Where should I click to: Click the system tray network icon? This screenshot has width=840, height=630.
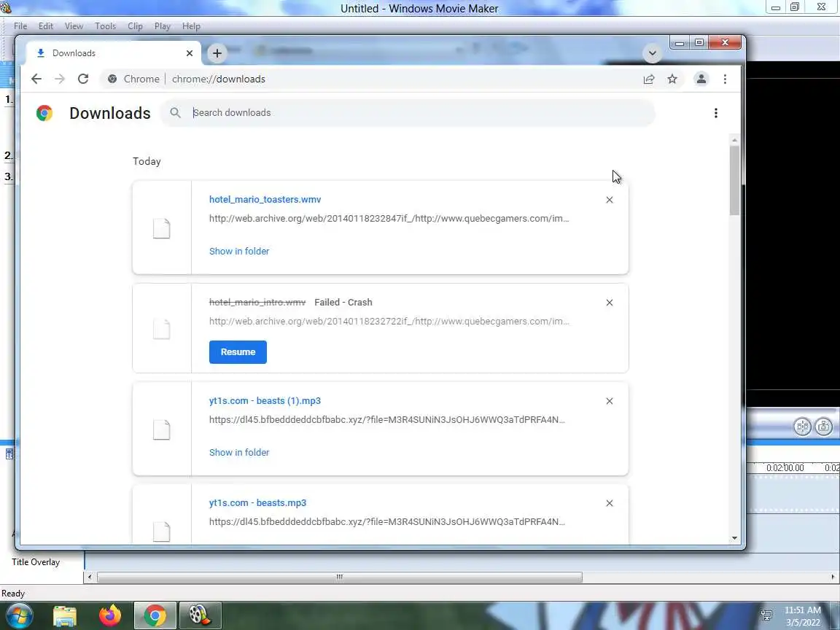click(x=766, y=615)
